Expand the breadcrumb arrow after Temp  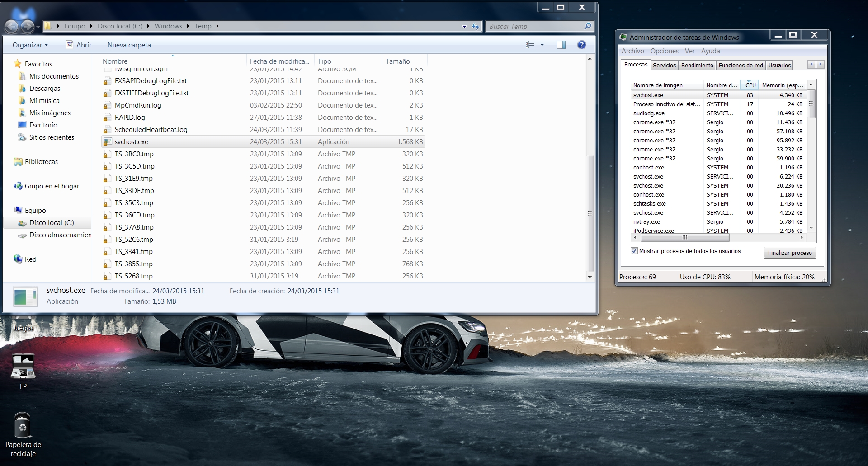pos(217,26)
